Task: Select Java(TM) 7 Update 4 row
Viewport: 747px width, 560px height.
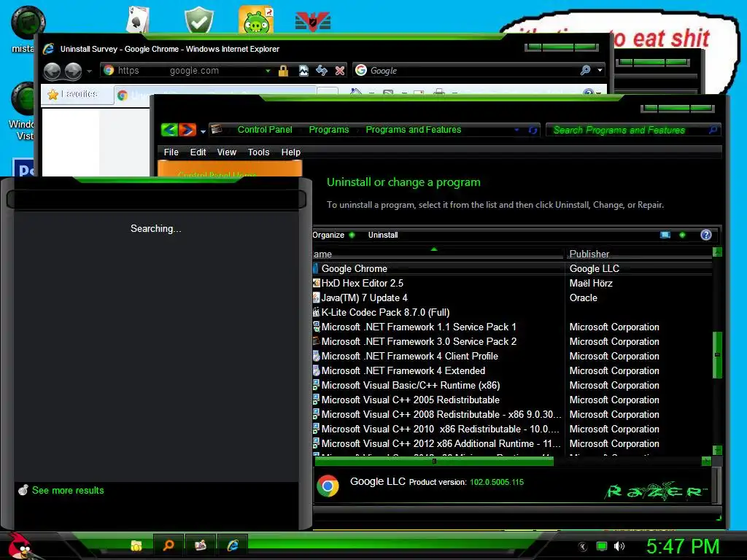Action: [x=512, y=298]
